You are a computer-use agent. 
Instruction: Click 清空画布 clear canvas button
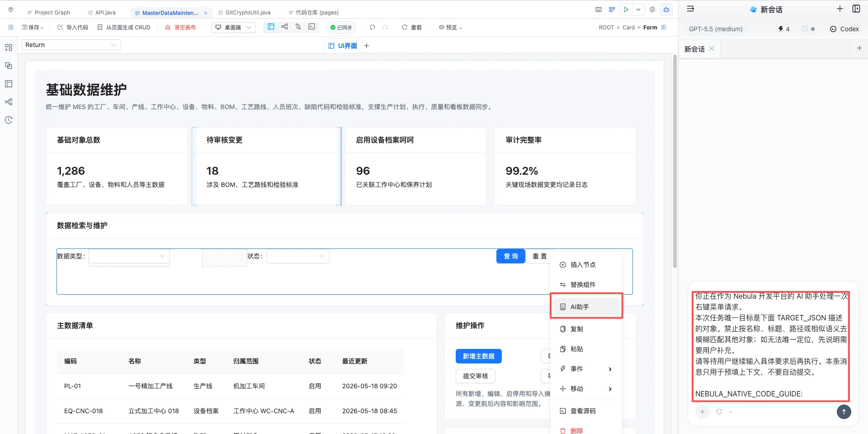pos(180,27)
